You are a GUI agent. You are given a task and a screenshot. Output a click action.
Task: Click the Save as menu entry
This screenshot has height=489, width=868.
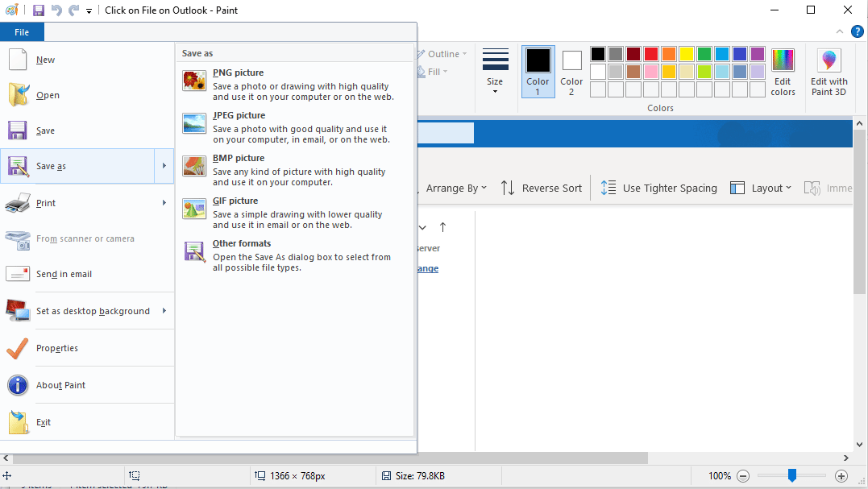pyautogui.click(x=77, y=166)
